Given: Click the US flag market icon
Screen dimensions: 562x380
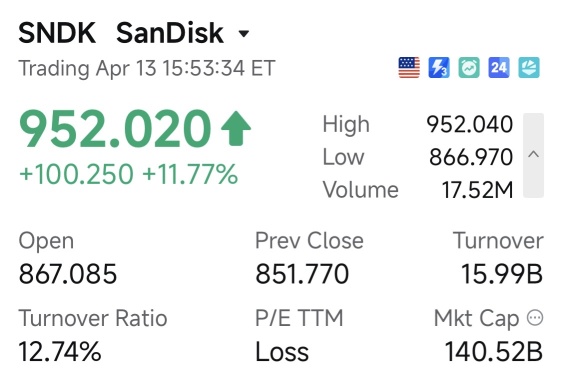Looking at the screenshot, I should coord(409,67).
